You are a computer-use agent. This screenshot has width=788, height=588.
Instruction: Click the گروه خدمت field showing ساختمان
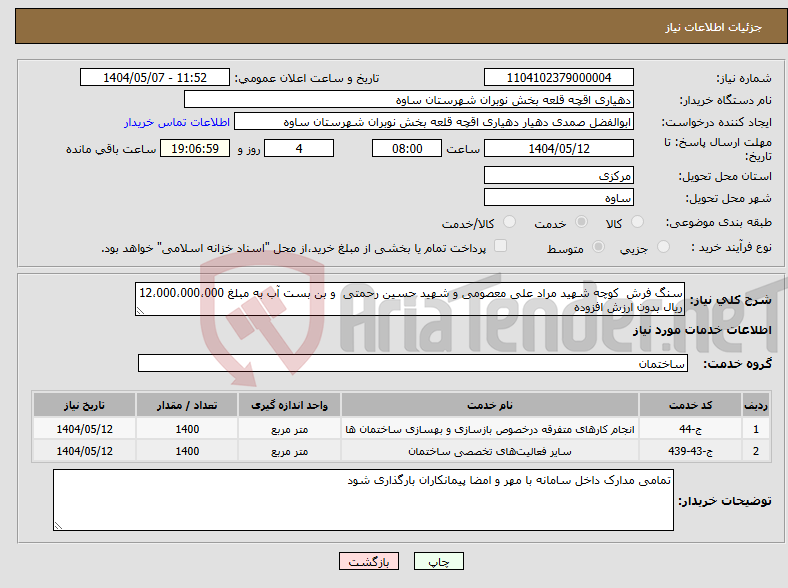(x=412, y=364)
